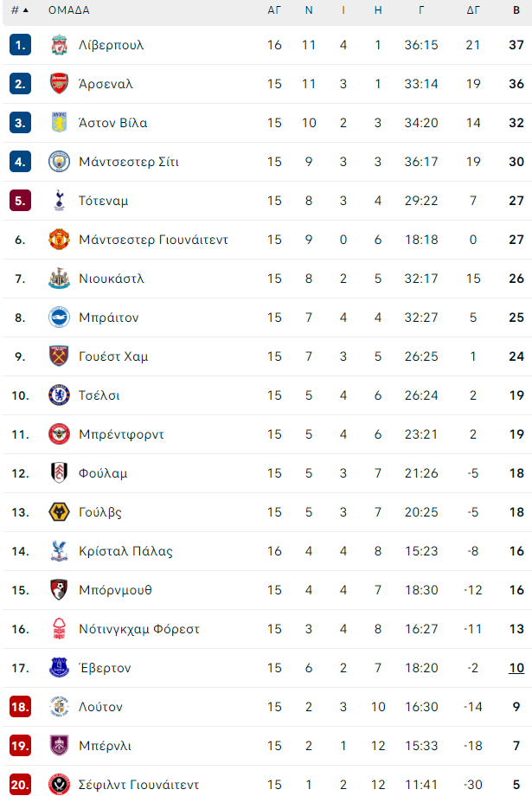532x796 pixels.
Task: Open the Νότιγχαμ Φόρεστ team link
Action: click(138, 629)
